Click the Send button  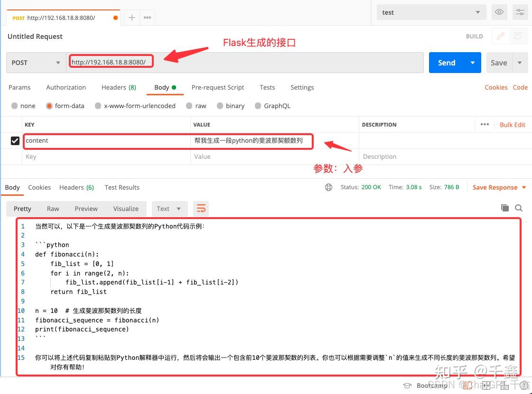pos(447,62)
